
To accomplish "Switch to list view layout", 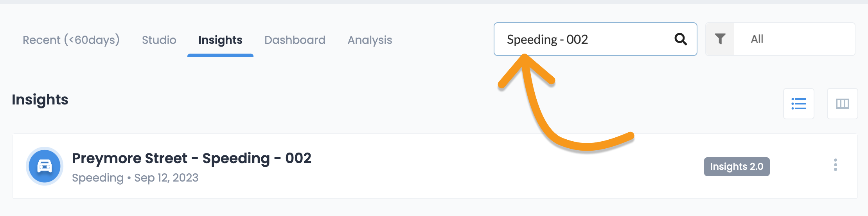I will 799,104.
